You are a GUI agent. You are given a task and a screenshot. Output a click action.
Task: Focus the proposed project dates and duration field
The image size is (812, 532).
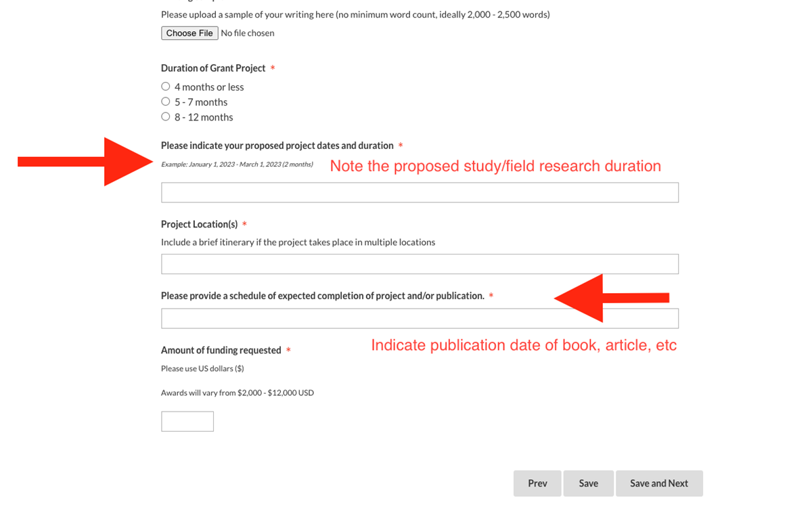420,192
